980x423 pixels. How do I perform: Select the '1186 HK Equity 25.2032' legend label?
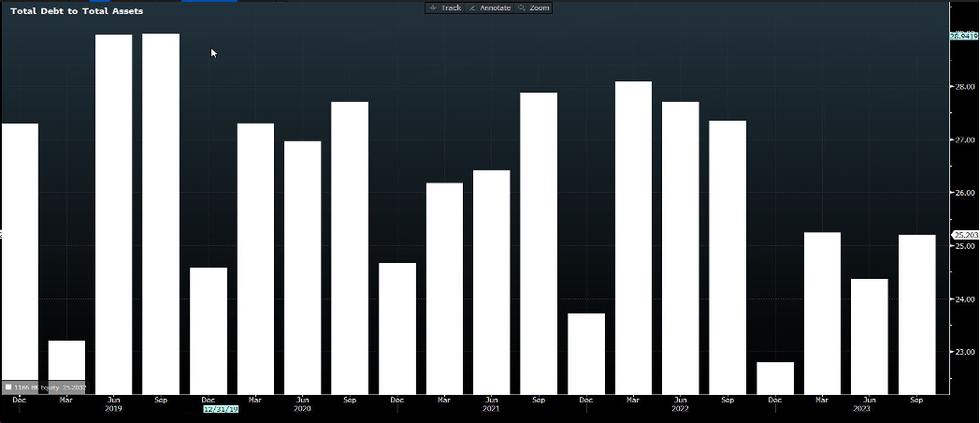pos(50,387)
